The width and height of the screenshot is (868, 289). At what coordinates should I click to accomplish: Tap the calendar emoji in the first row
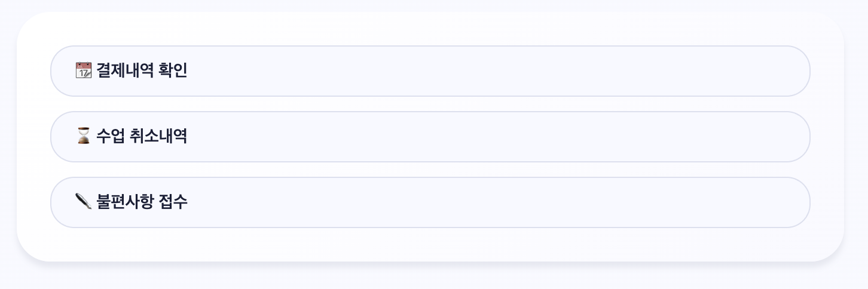(84, 70)
